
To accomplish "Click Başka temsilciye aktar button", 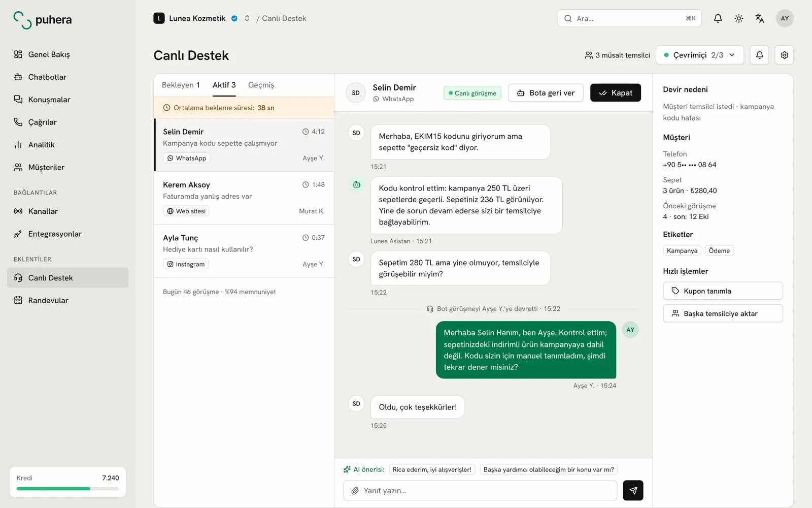I will coord(723,313).
